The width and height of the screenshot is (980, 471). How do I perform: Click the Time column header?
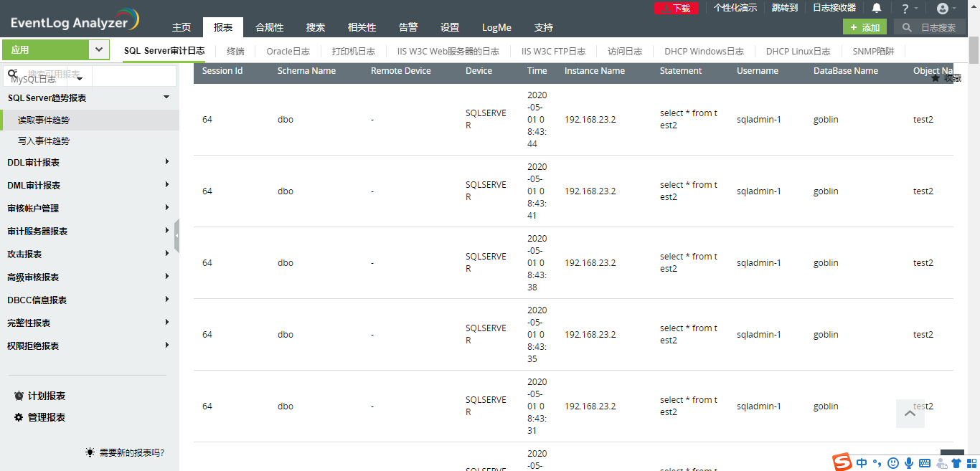537,71
